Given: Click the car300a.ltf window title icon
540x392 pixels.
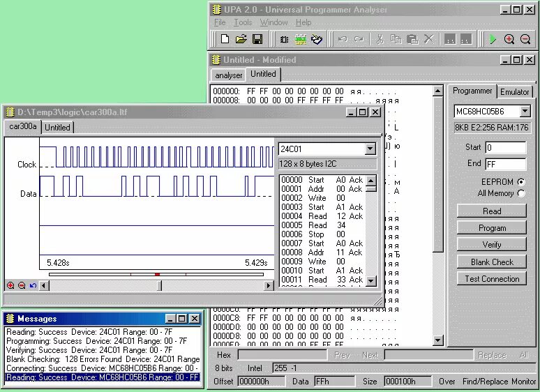Looking at the screenshot, I should pos(10,112).
